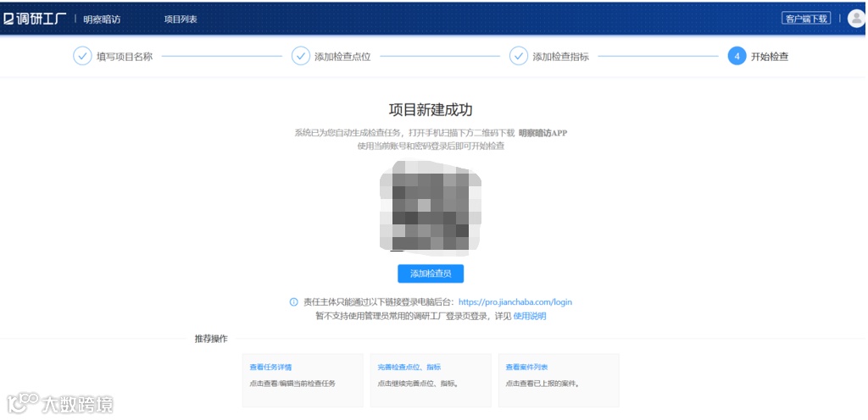
Task: Click the text 点击查看/编辑当前检查任务
Action: (x=292, y=384)
